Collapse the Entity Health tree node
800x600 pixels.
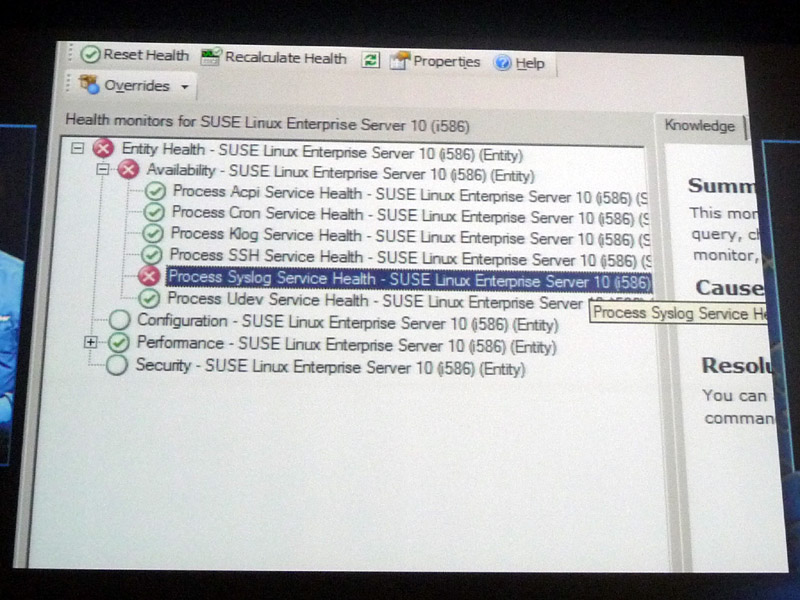78,148
